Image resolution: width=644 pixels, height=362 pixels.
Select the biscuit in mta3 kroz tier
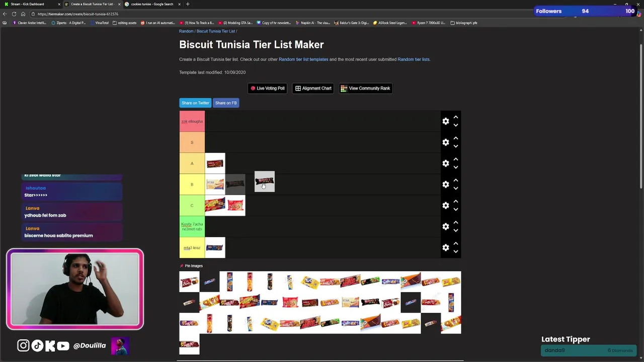[215, 248]
